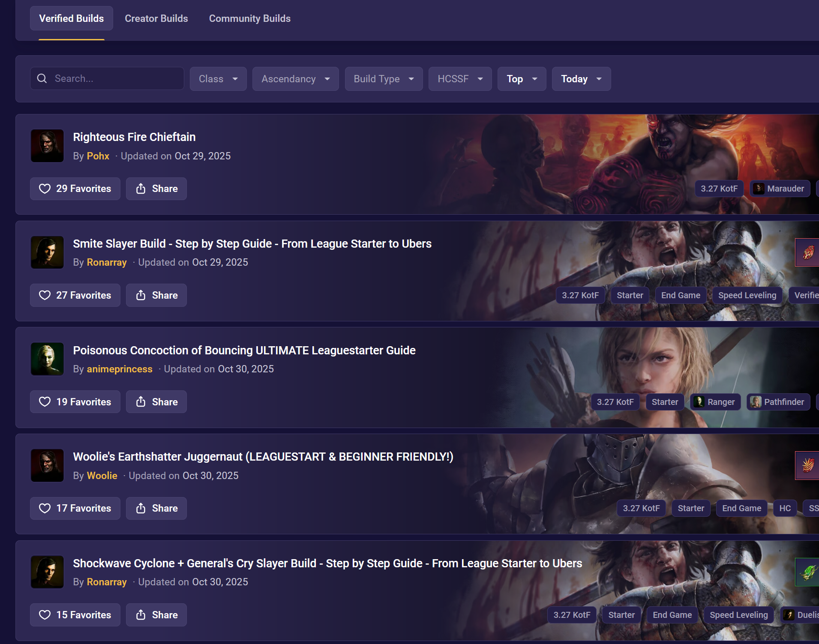Visit author Pohx's profile
819x644 pixels.
(98, 156)
